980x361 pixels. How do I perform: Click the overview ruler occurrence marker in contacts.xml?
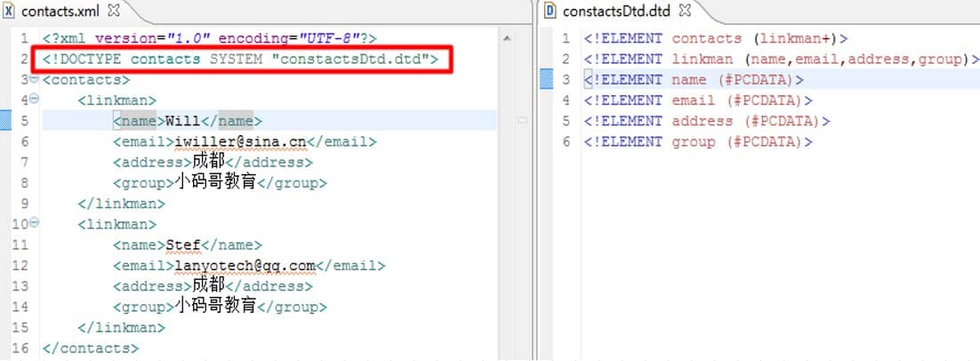(524, 120)
